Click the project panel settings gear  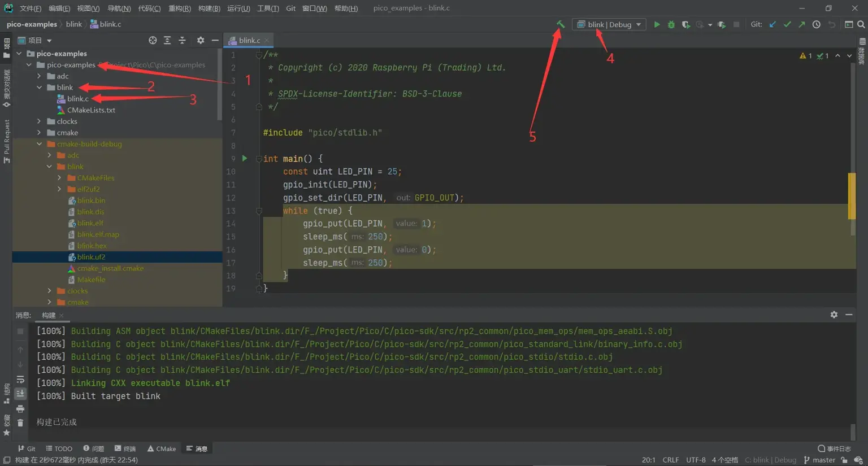(201, 40)
